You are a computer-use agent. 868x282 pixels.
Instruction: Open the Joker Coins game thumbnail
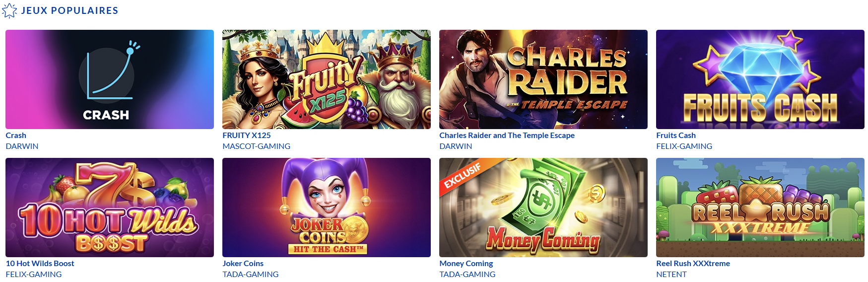click(x=327, y=208)
